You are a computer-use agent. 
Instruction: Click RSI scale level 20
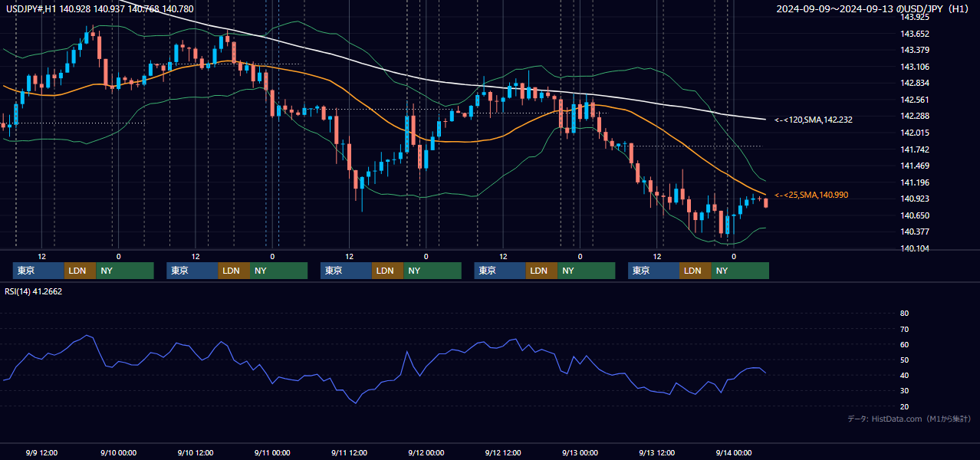click(x=904, y=406)
